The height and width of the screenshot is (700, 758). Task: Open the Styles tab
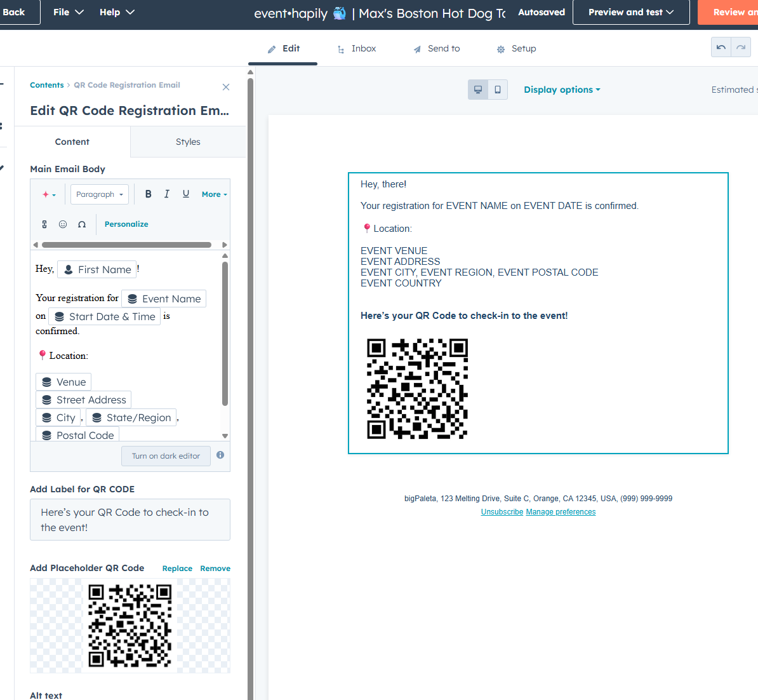tap(188, 142)
